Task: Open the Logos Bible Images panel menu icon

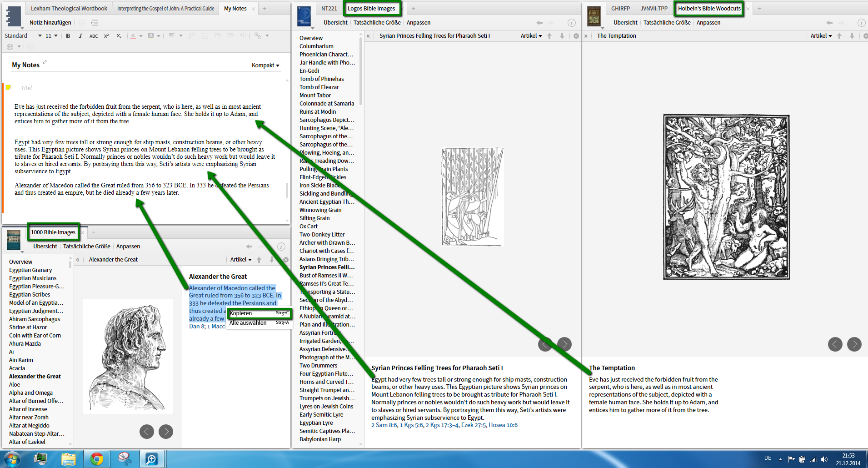Action: click(304, 16)
